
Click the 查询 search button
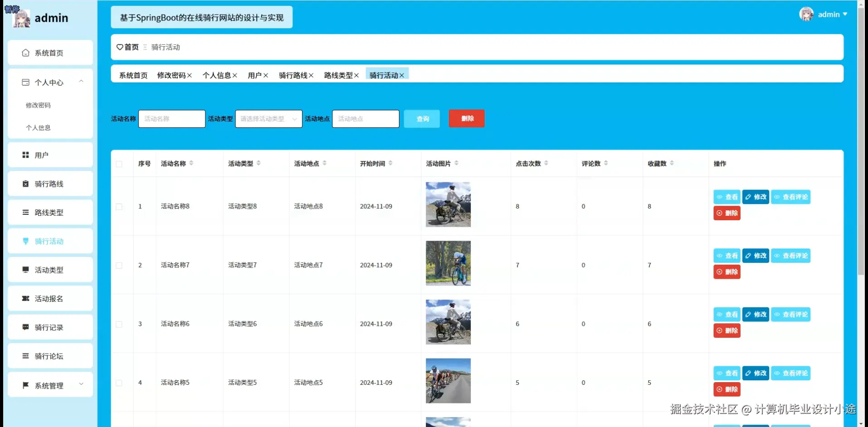coord(421,118)
